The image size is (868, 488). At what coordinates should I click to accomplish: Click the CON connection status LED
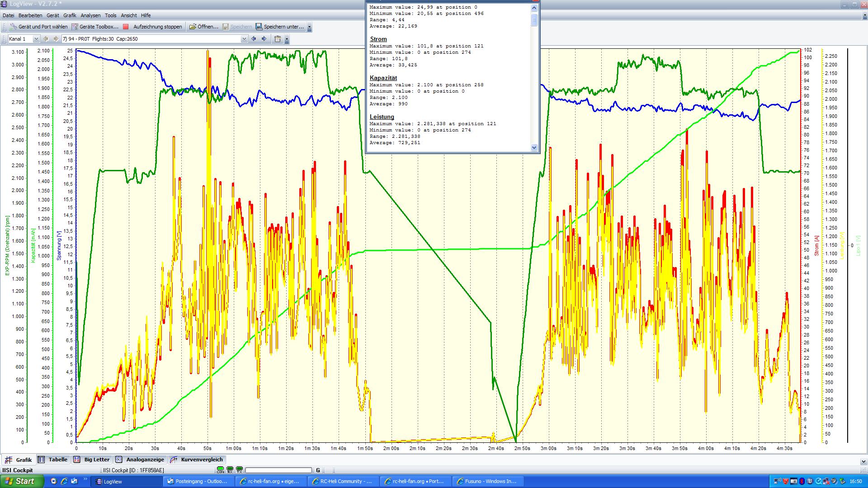click(220, 470)
